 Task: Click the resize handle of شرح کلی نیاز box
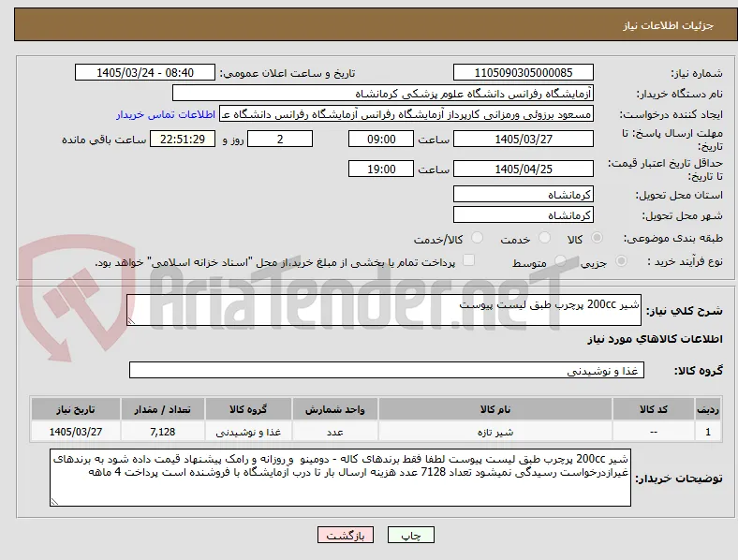[x=131, y=321]
